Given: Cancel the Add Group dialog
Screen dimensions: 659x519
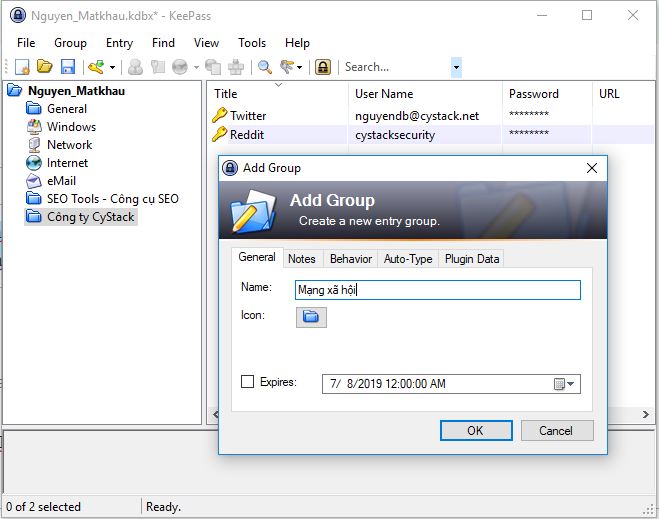Looking at the screenshot, I should (557, 430).
